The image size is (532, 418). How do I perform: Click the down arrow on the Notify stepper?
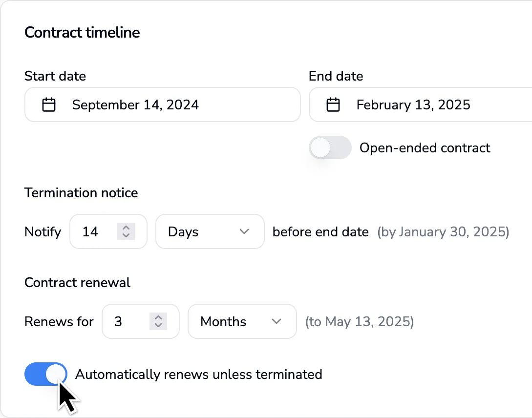coord(126,235)
